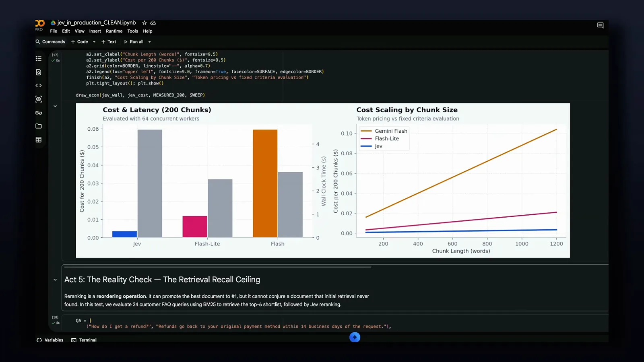The image size is (644, 362).
Task: Open the eye-shaped data explorer sidebar icon
Action: tap(39, 99)
